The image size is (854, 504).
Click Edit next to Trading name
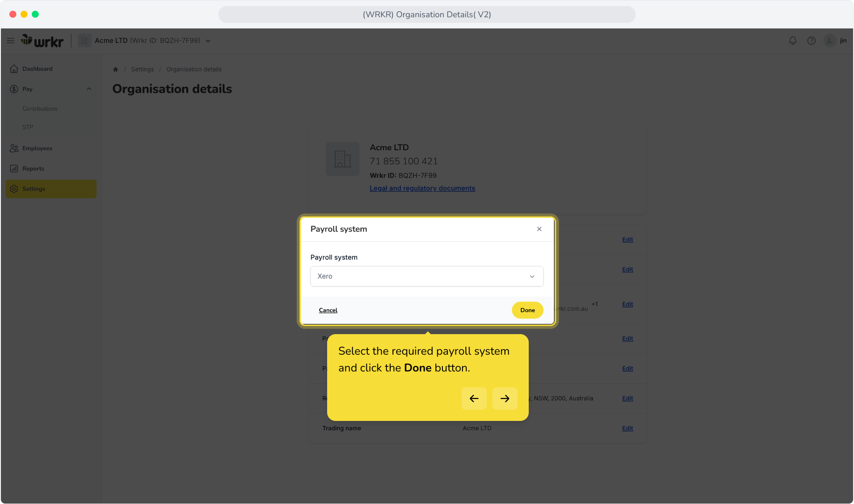point(628,428)
